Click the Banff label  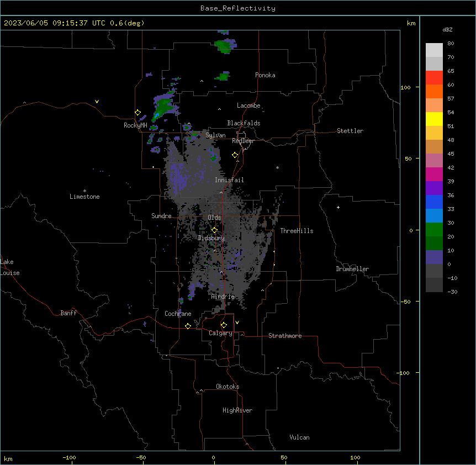[x=68, y=313]
